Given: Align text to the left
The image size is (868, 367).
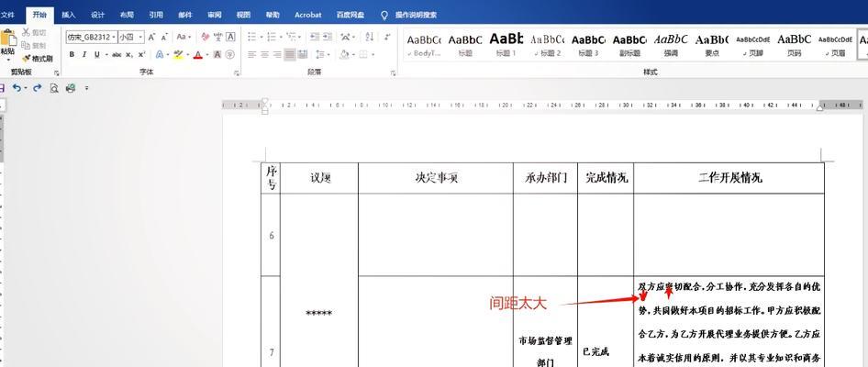Looking at the screenshot, I should 252,55.
